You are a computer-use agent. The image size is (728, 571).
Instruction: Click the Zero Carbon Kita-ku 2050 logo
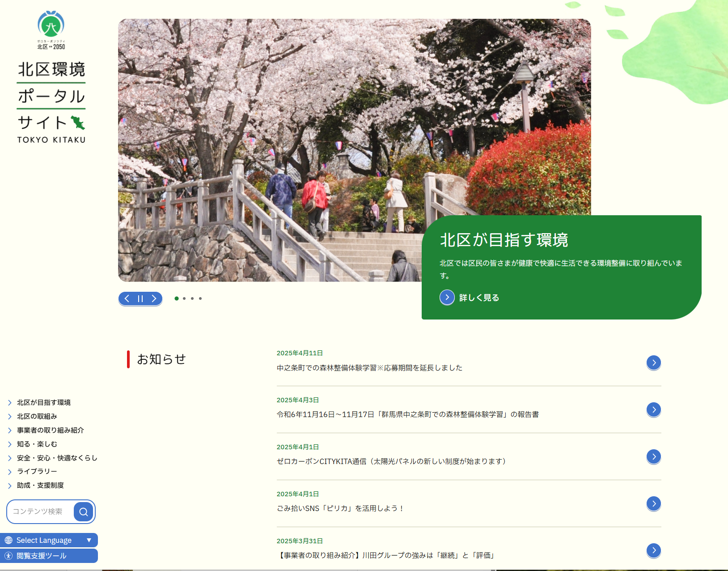click(51, 30)
